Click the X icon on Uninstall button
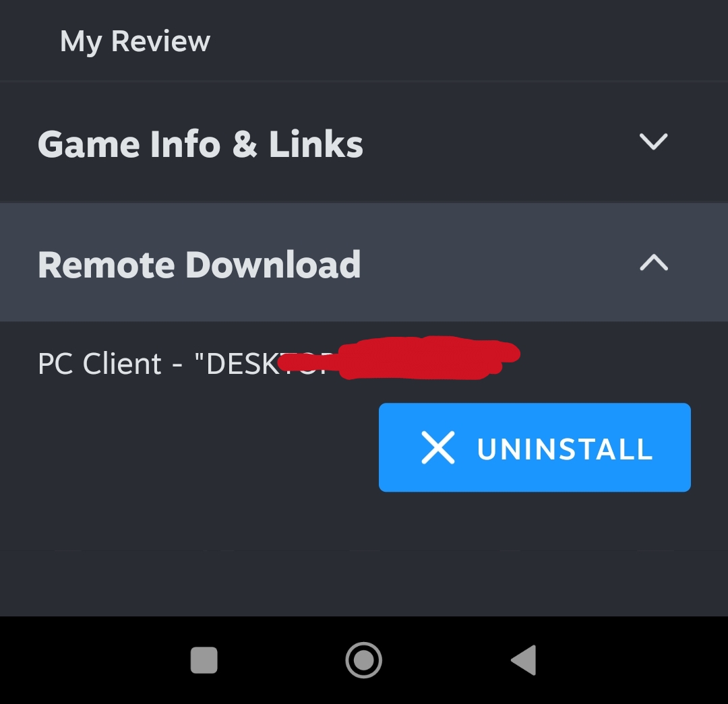728x704 pixels. pos(438,448)
